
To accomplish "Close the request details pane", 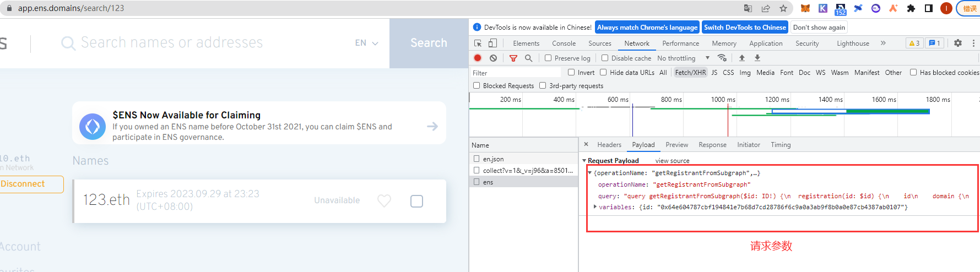I will (586, 144).
